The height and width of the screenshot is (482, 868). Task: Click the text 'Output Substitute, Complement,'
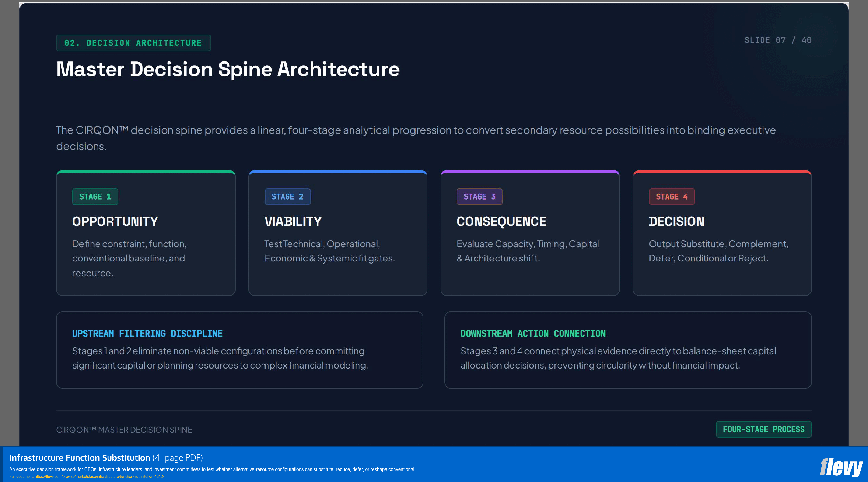tap(719, 244)
